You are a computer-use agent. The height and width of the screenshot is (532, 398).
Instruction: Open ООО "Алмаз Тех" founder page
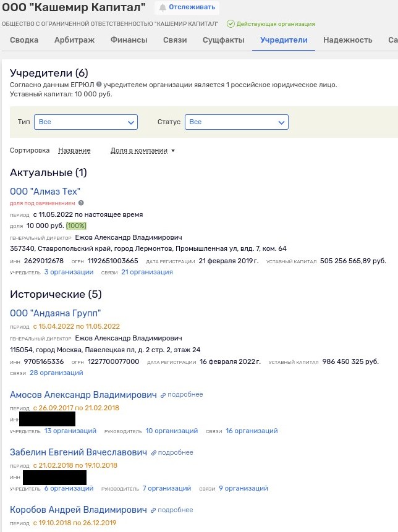coord(45,192)
